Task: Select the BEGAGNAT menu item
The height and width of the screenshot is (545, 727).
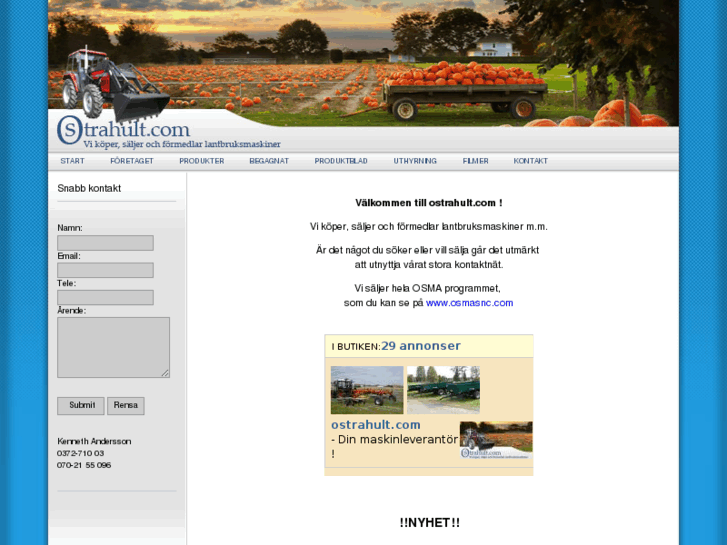Action: pos(269,161)
